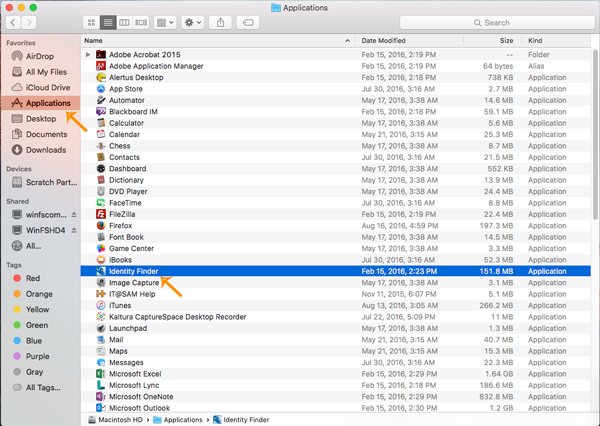The width and height of the screenshot is (600, 426).
Task: Expand the Adobe Acrobat 2015 folder
Action: 89,54
